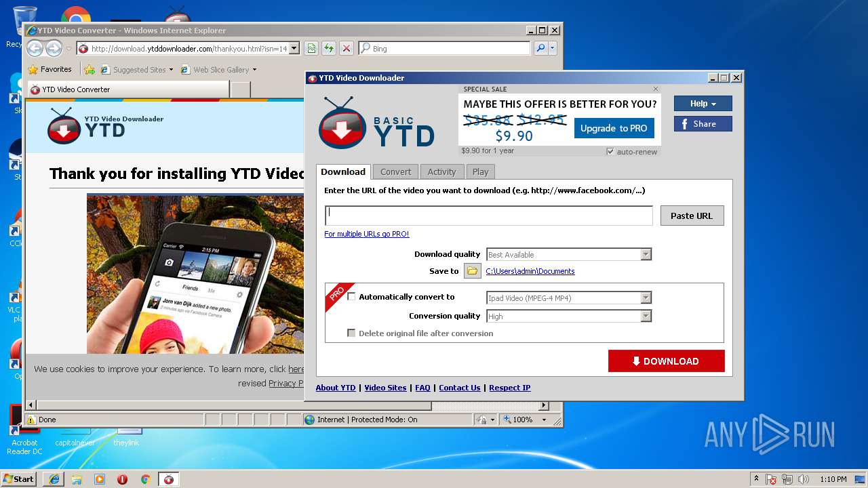Click the Facebook Share button
This screenshot has height=488, width=868.
click(703, 124)
